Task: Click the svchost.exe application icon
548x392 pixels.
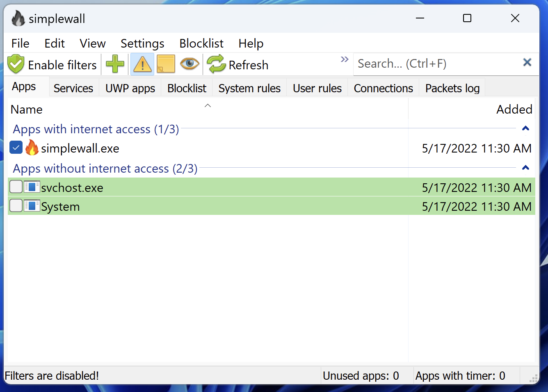Action: pos(32,187)
